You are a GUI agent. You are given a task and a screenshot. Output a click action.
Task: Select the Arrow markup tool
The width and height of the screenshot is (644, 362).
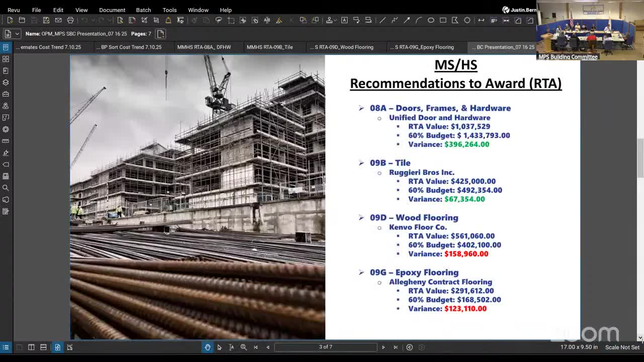tap(407, 20)
